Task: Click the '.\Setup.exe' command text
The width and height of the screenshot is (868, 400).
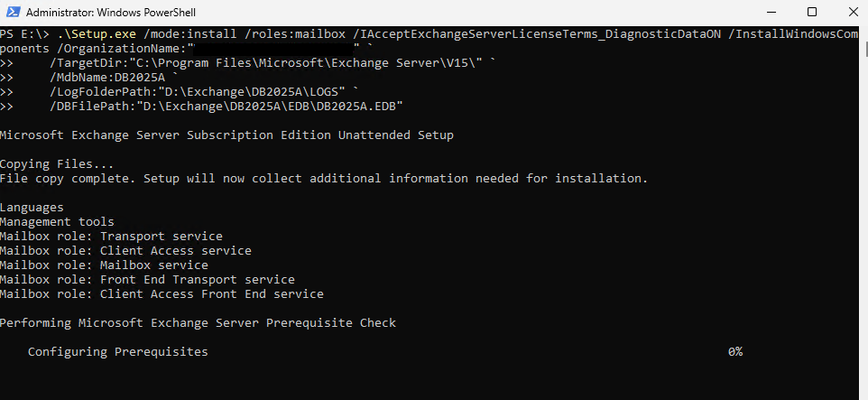Action: click(x=97, y=34)
